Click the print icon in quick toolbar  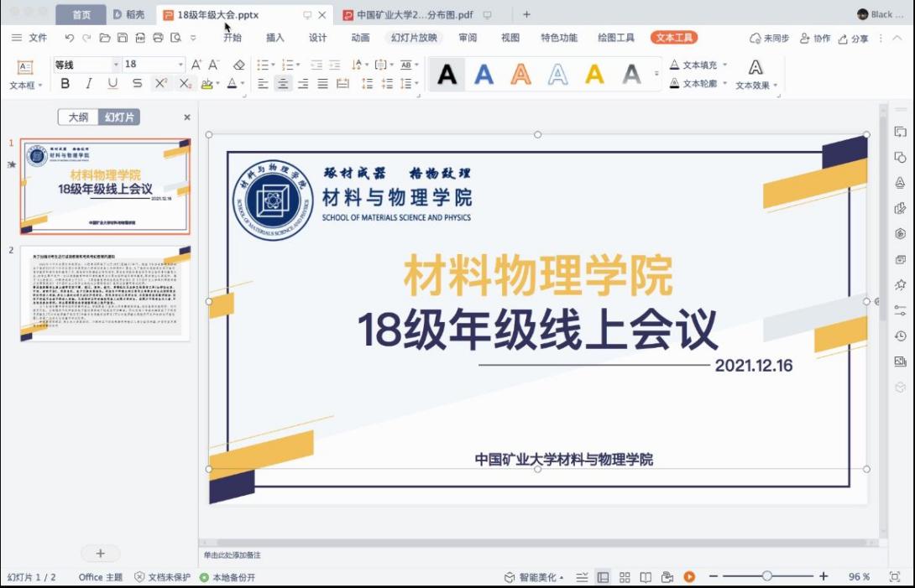[158, 38]
